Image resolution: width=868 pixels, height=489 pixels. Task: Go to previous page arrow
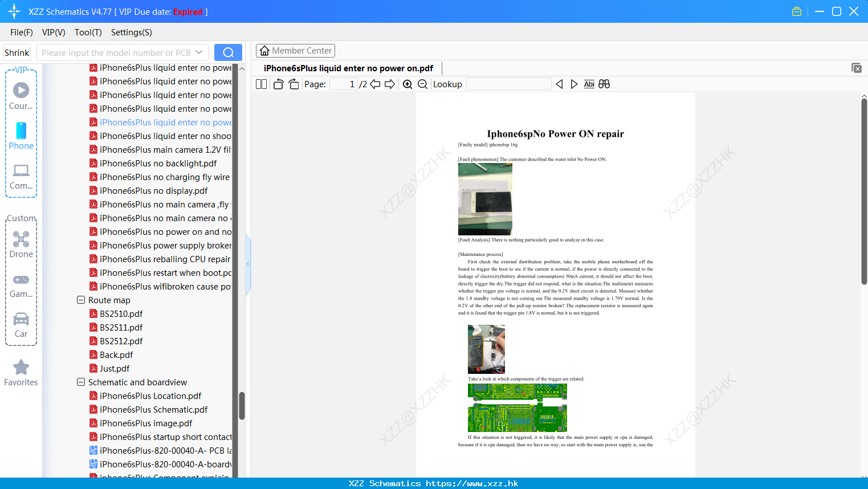click(x=375, y=84)
